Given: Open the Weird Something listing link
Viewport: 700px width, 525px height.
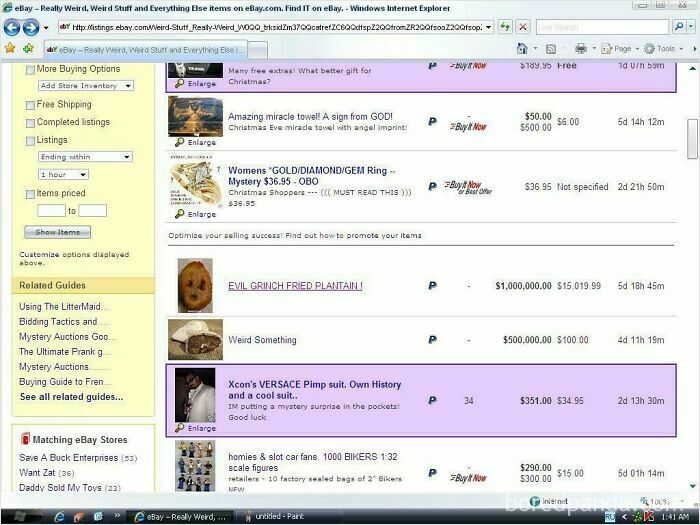Looking at the screenshot, I should coord(262,340).
